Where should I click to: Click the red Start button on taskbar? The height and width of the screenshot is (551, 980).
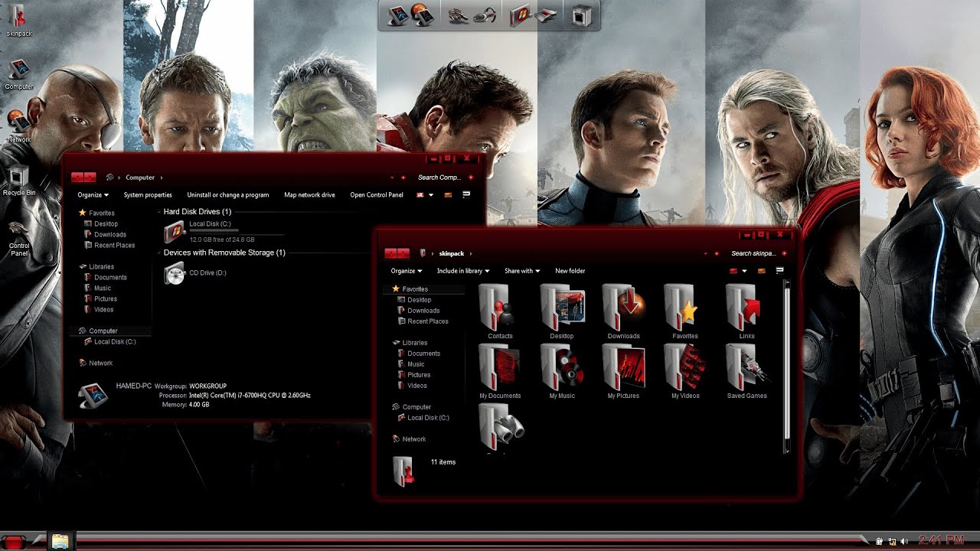14,542
